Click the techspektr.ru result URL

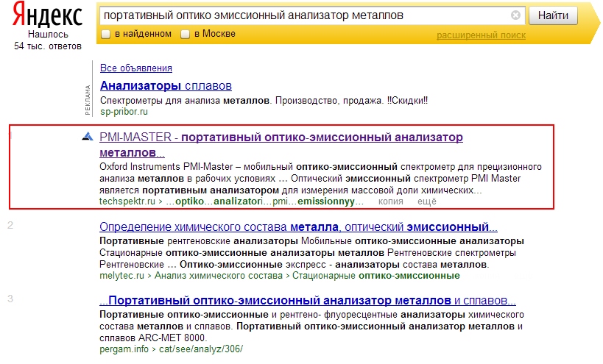231,201
